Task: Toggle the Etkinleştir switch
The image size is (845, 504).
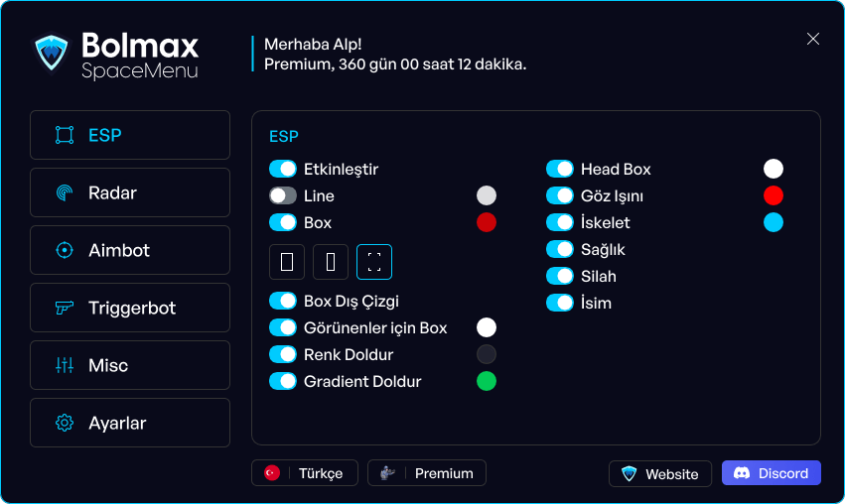Action: [x=283, y=169]
